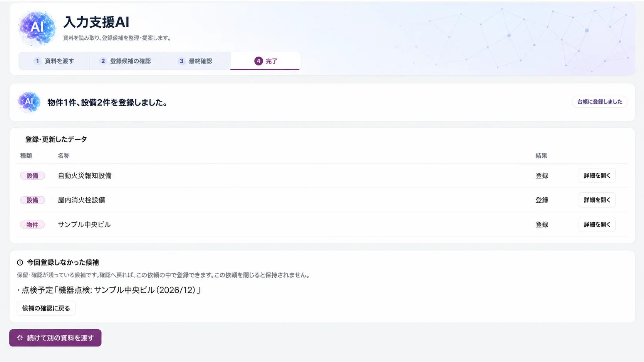Click 登録 result in 自動火災報知設備 row
This screenshot has height=362, width=644.
(542, 176)
